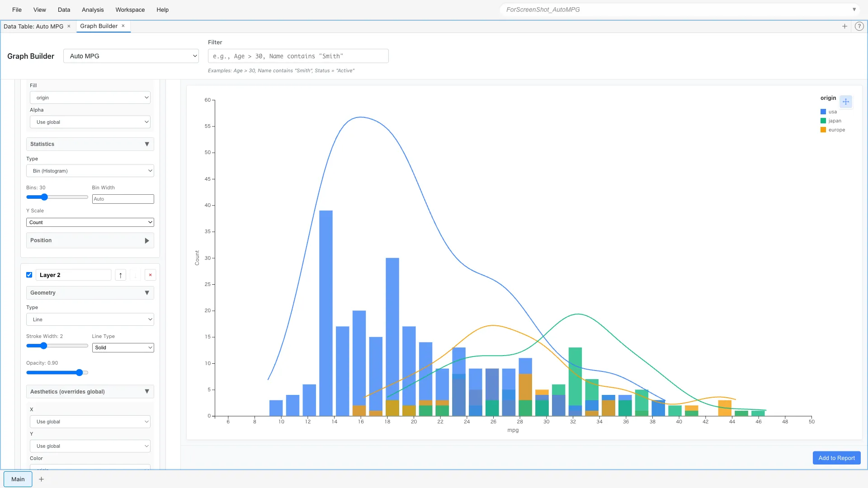Open Help with the question mark icon
Viewport: 868px width, 488px height.
pos(859,26)
